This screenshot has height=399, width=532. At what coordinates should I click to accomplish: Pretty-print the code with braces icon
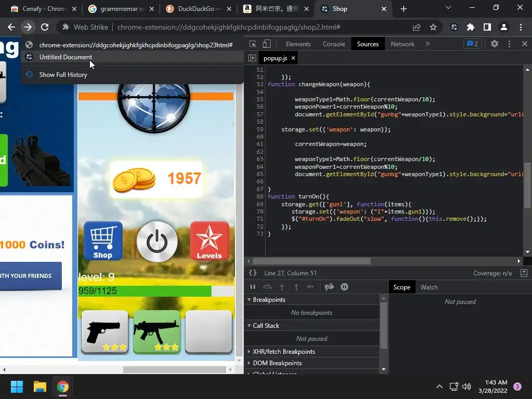click(x=253, y=273)
